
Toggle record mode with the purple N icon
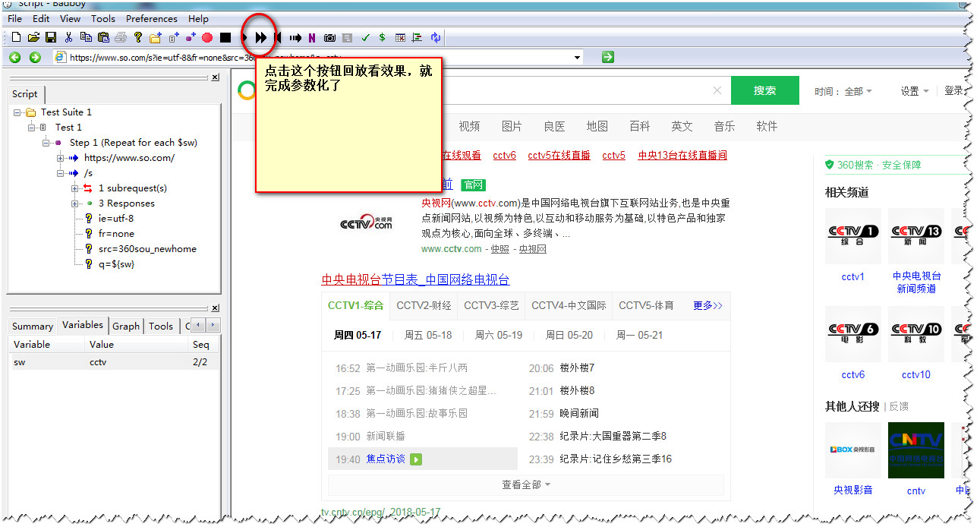coord(312,37)
